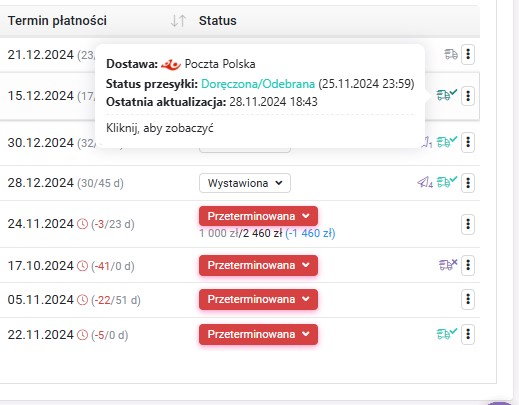The height and width of the screenshot is (405, 519).
Task: Open kebab menu for 21.12.2024 row
Action: click(x=468, y=54)
